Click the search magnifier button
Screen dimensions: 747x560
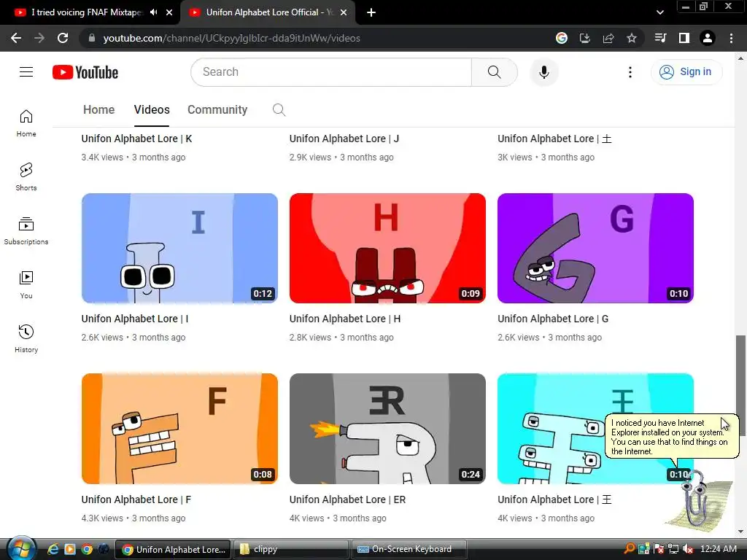494,72
